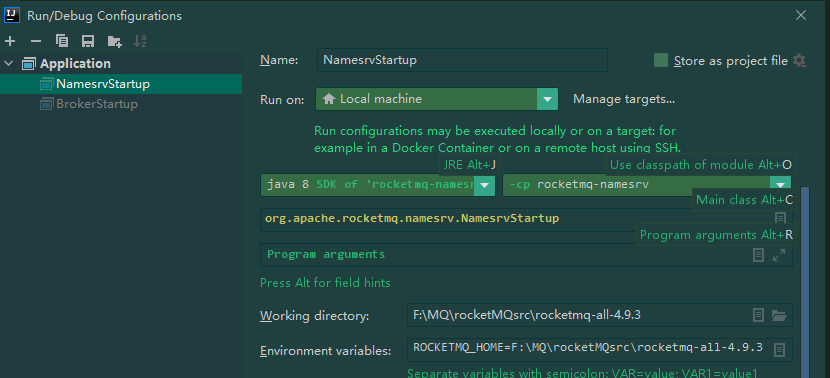Create a new folder for configurations
This screenshot has height=378, width=830.
114,41
